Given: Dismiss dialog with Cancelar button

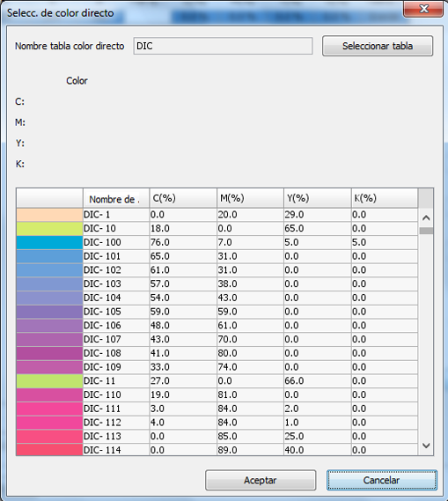Looking at the screenshot, I should 382,480.
